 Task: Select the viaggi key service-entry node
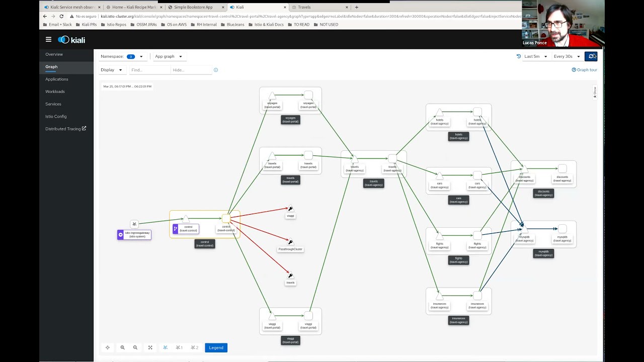[290, 209]
